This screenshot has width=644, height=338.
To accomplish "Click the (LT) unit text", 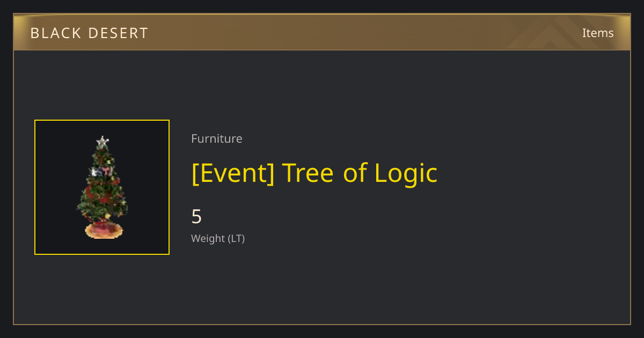I will [237, 238].
